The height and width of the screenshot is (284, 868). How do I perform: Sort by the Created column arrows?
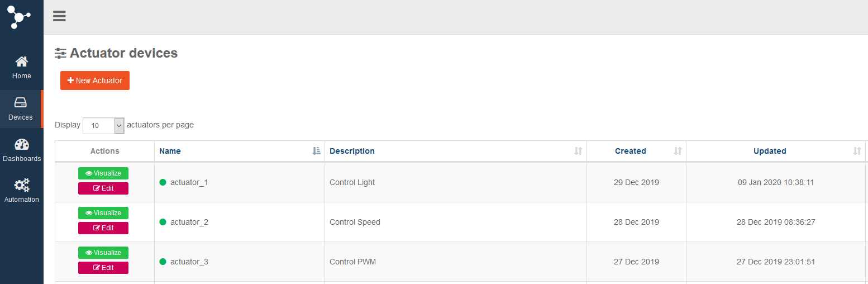678,151
